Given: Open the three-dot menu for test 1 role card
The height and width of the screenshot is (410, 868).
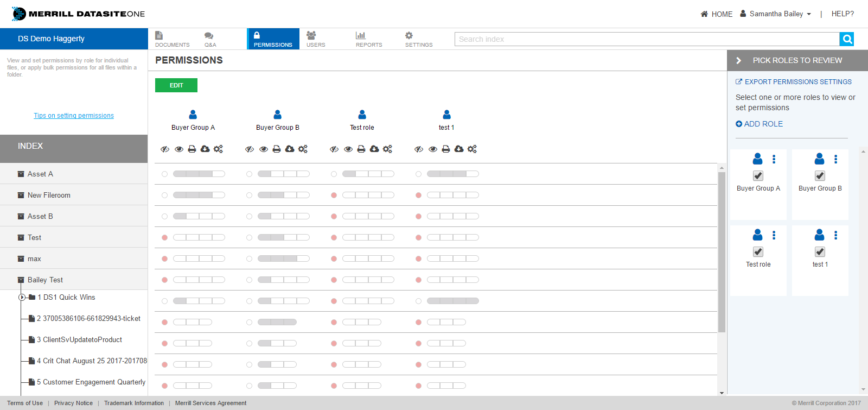Looking at the screenshot, I should pos(836,235).
